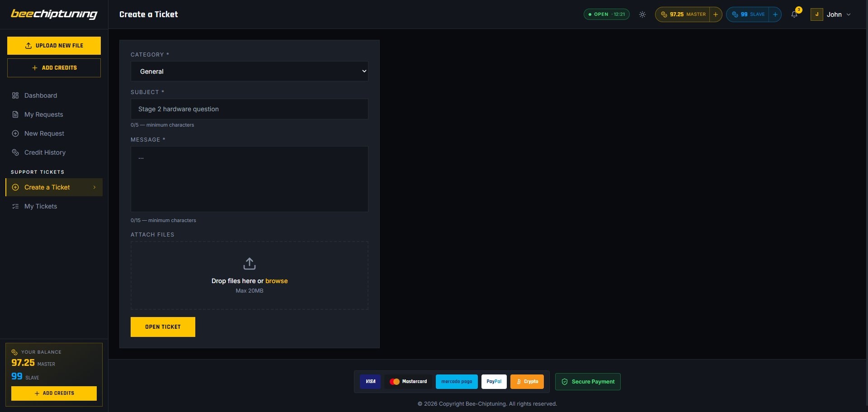Click the Mercado Pago badge
The image size is (868, 412).
coord(457,382)
